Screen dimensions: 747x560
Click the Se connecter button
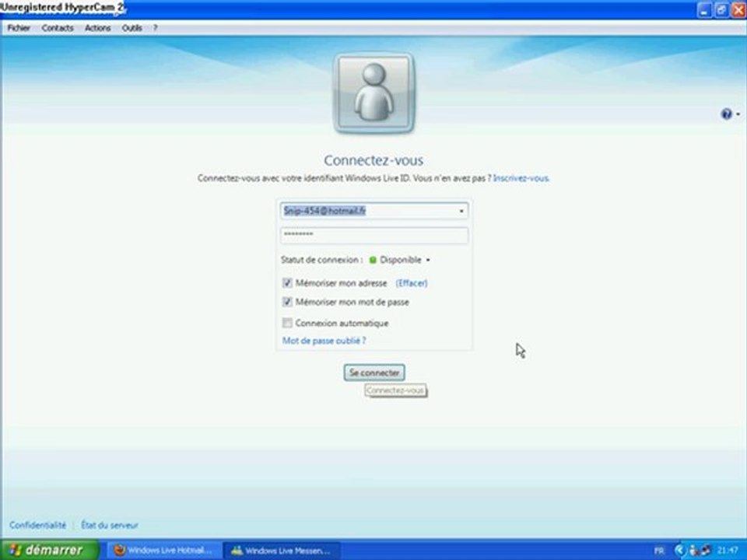click(x=374, y=373)
